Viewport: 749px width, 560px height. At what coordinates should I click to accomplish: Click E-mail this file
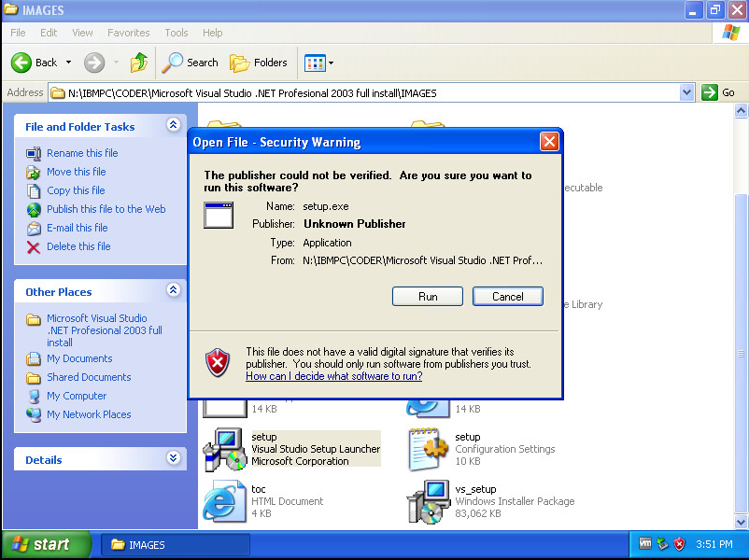[77, 228]
